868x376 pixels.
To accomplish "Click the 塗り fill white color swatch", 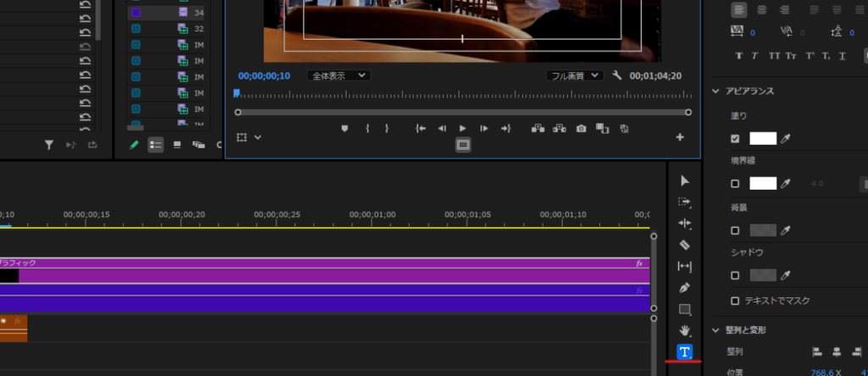I will click(x=763, y=138).
